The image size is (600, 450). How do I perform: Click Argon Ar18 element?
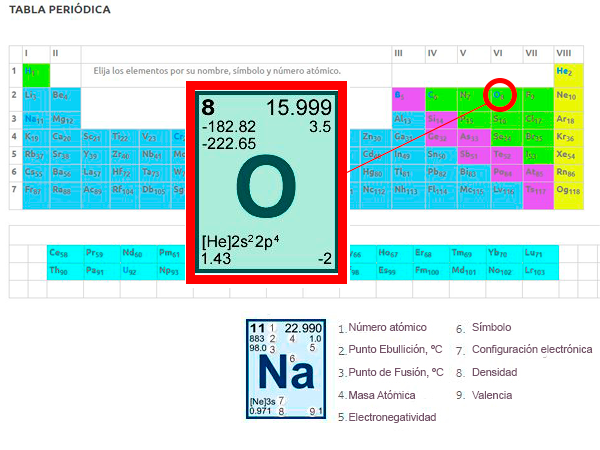point(568,120)
